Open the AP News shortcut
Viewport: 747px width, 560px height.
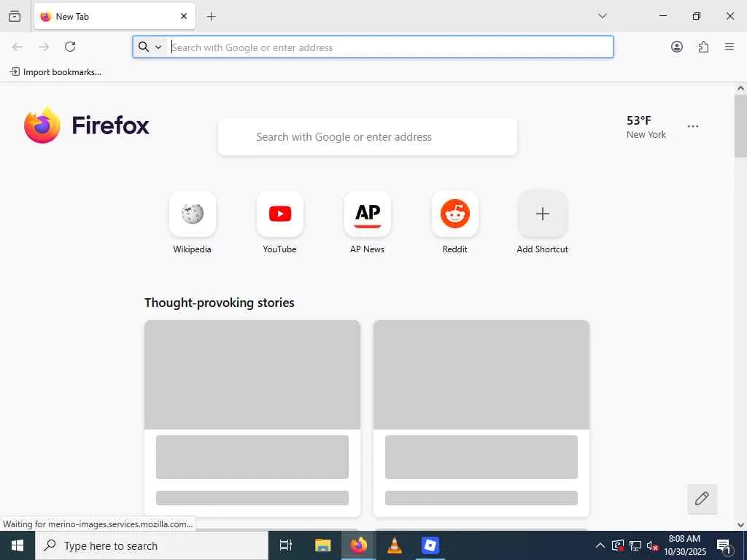click(x=368, y=222)
